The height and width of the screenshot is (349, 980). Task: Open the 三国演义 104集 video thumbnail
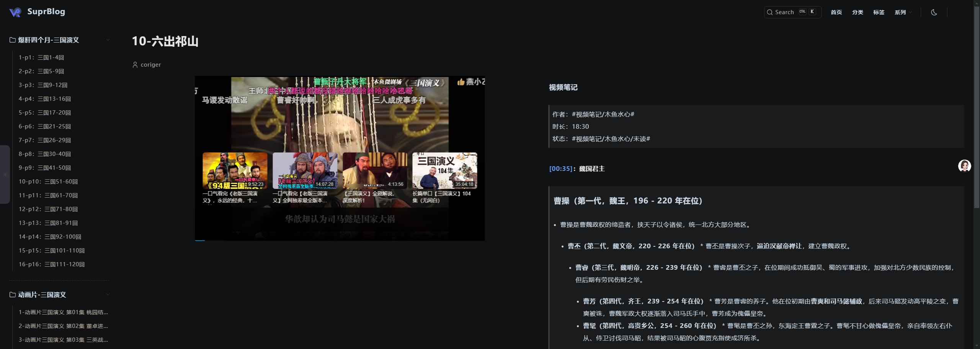(445, 170)
